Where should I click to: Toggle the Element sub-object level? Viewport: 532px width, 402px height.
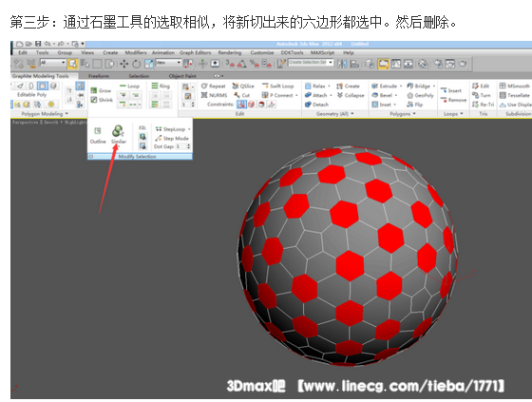[x=53, y=86]
